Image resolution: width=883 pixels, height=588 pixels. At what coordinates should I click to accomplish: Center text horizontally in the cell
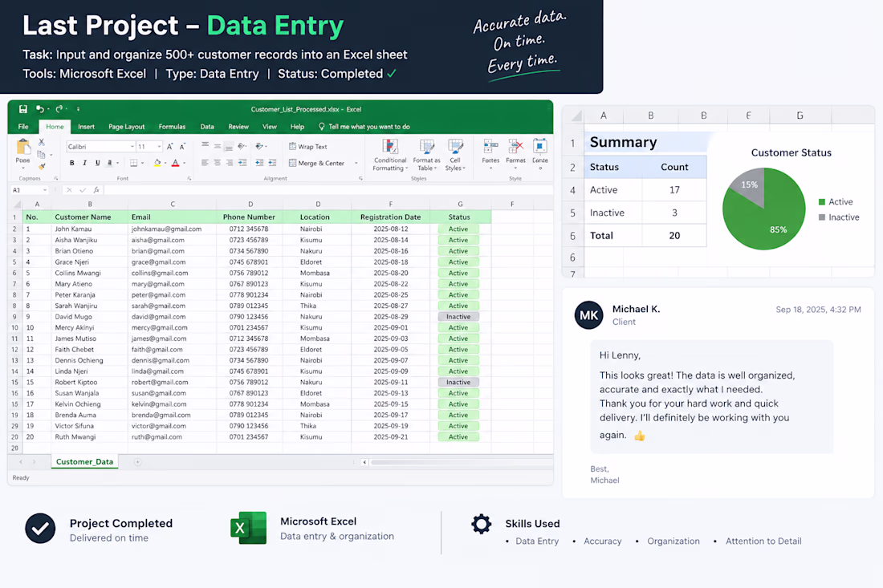pos(218,163)
